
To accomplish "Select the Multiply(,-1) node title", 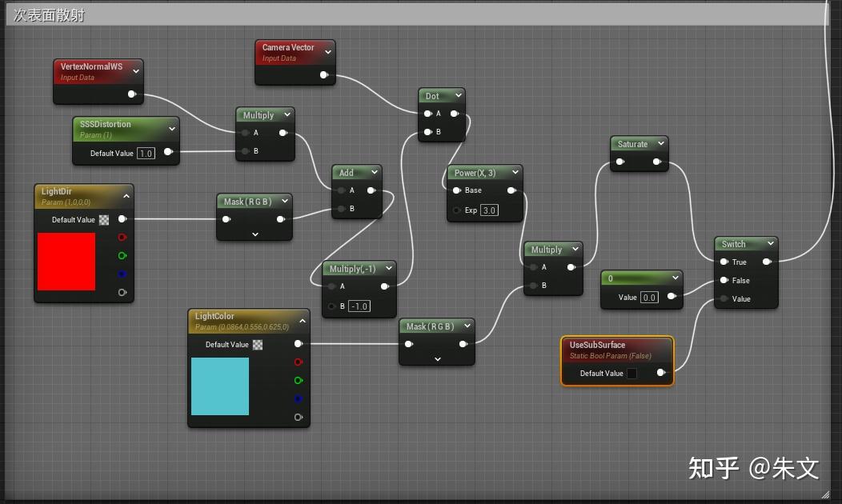I will [x=352, y=268].
